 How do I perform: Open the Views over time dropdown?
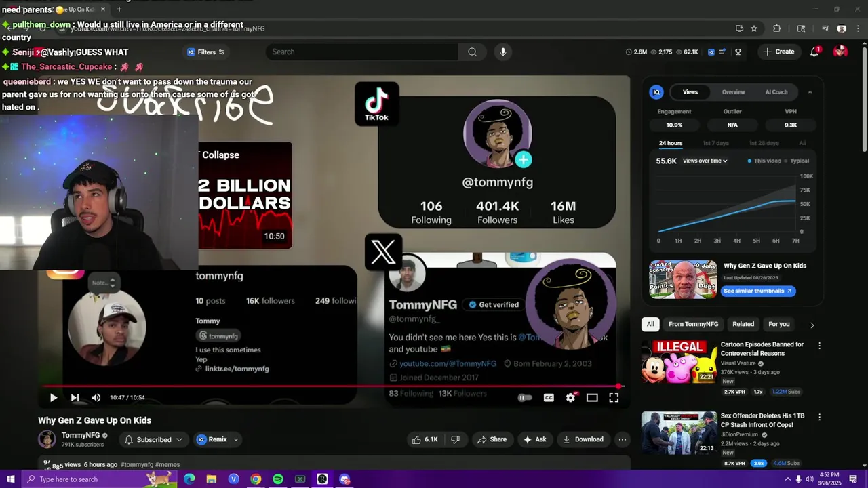[705, 161]
